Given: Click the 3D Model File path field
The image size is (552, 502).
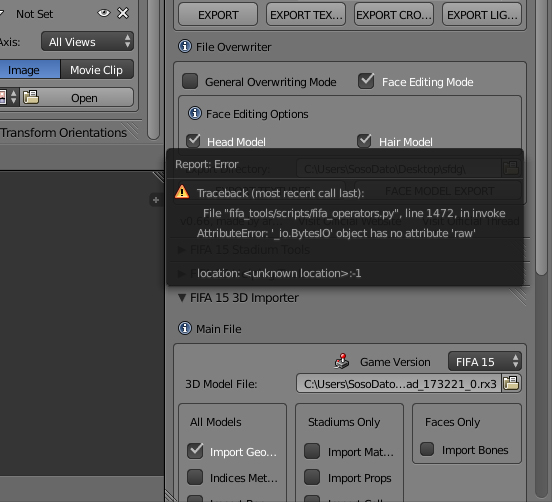Looking at the screenshot, I should 399,383.
